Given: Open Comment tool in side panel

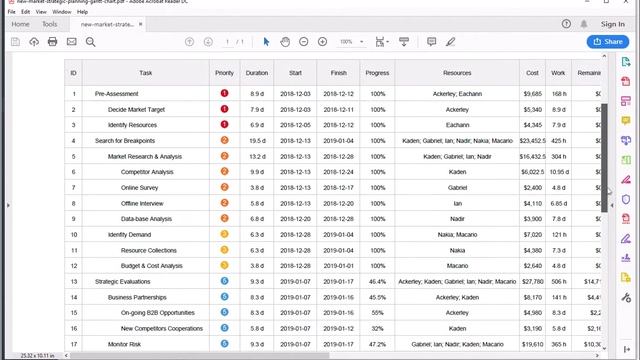Looking at the screenshot, I should coord(626,120).
